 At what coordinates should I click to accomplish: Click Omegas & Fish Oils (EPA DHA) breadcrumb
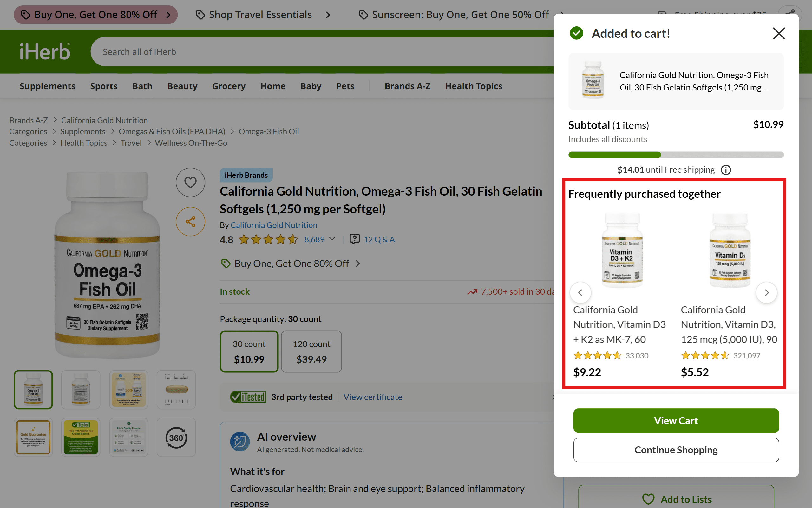coord(172,131)
